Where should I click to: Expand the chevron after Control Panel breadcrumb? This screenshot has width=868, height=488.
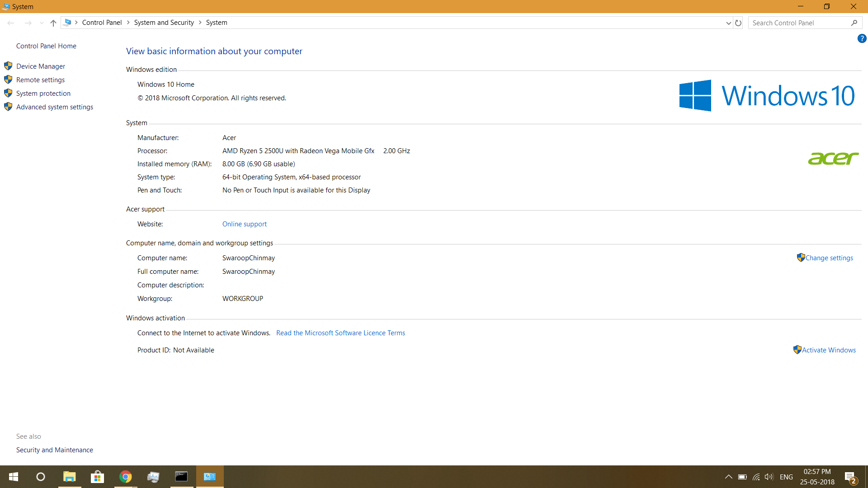pos(128,23)
